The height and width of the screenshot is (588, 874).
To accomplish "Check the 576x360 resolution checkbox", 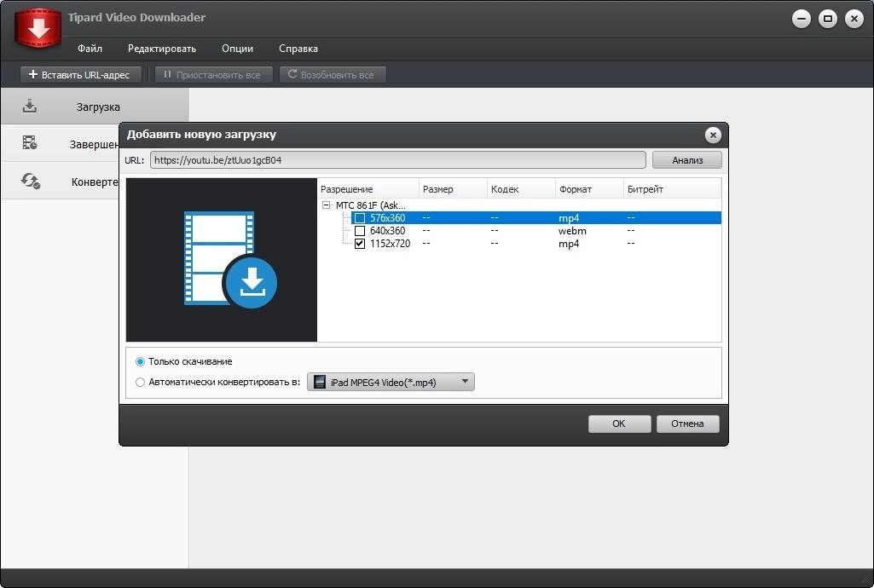I will coord(360,218).
